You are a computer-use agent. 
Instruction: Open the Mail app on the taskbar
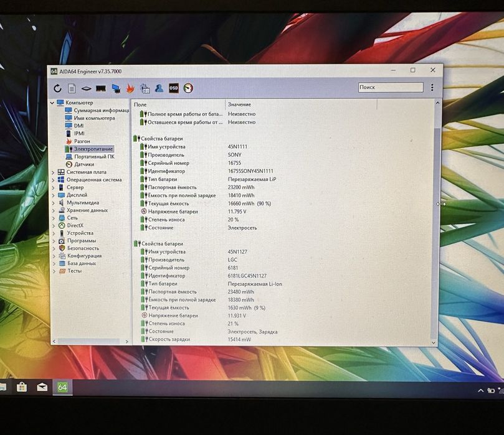coord(42,388)
